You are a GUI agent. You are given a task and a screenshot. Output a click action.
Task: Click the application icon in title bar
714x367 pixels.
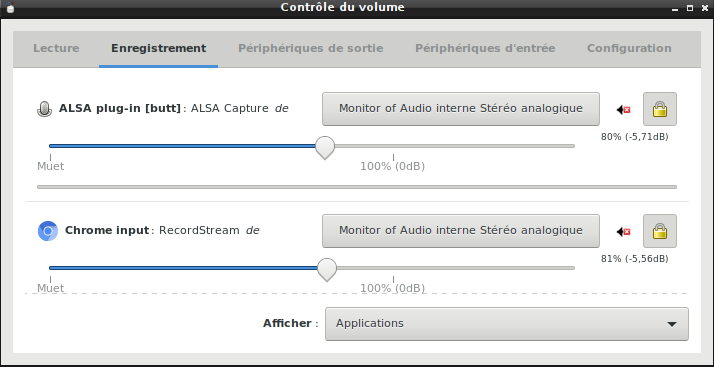coord(10,7)
